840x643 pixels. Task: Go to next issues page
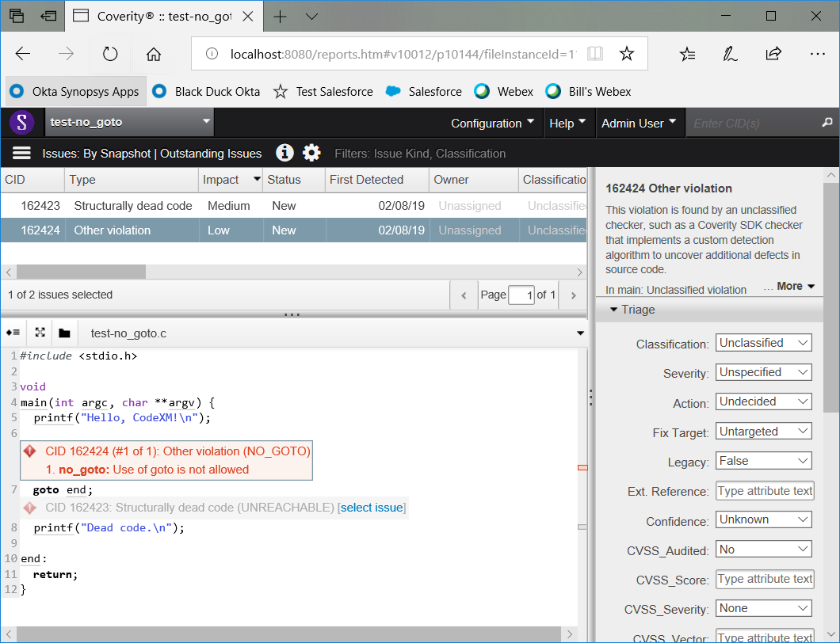tap(573, 295)
